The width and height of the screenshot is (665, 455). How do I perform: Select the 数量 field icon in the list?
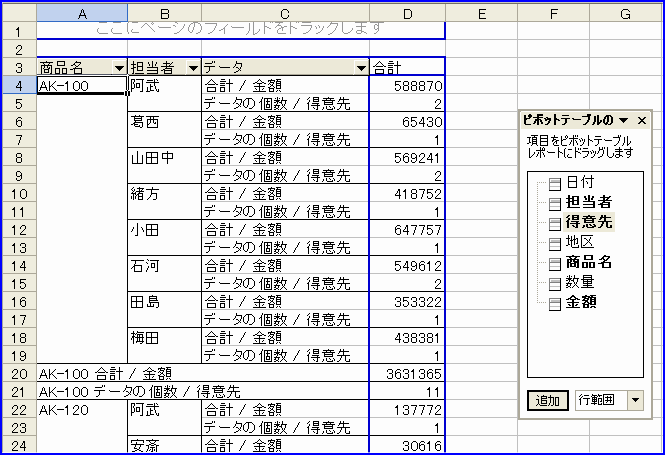(554, 284)
